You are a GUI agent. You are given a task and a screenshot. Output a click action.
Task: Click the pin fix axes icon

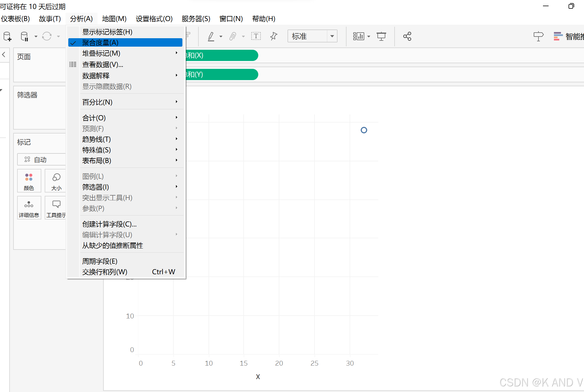[273, 36]
